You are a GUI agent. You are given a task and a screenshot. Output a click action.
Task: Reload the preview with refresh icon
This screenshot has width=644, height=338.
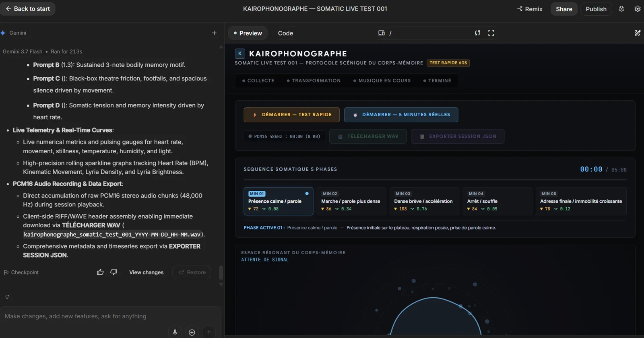(477, 33)
